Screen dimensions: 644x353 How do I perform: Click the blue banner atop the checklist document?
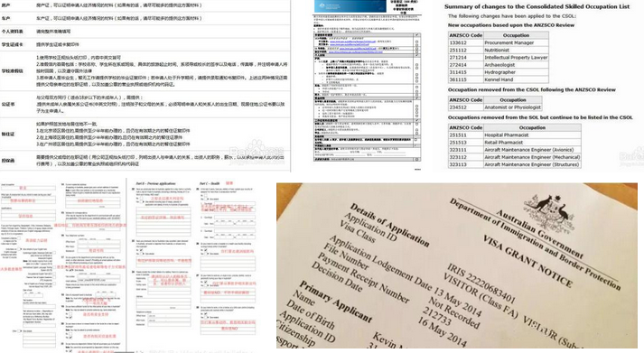[x=350, y=6]
